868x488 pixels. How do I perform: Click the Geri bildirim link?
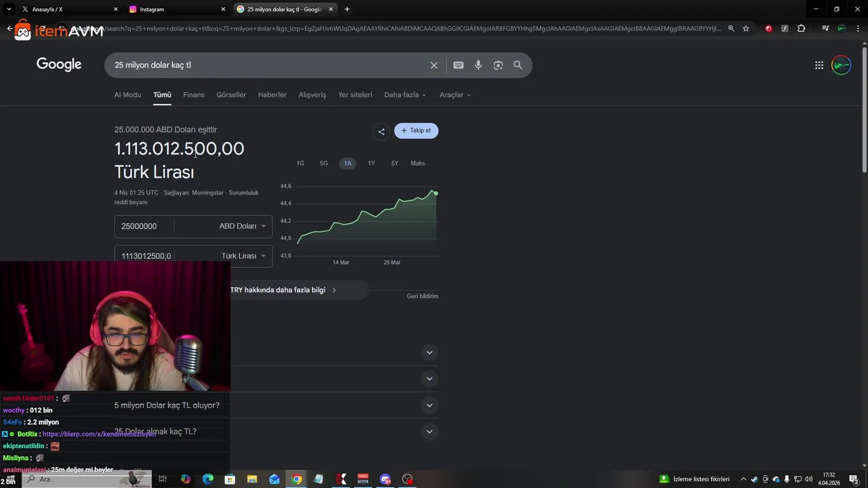point(422,296)
